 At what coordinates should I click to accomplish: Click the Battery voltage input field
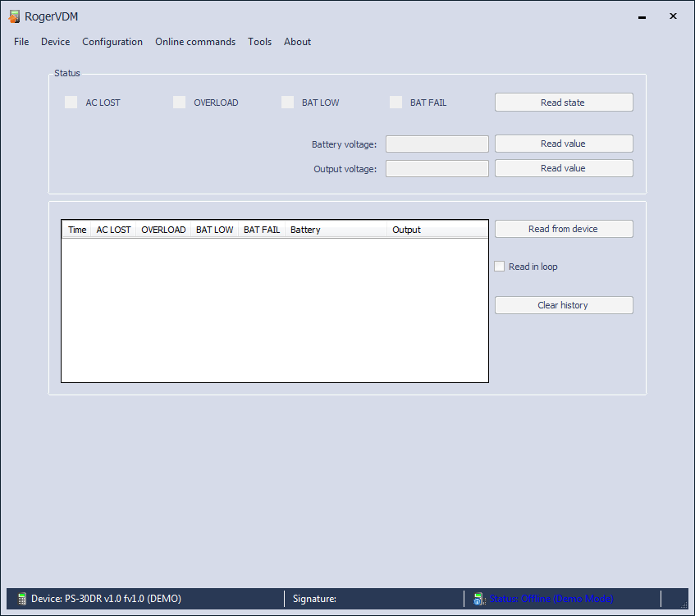click(437, 144)
